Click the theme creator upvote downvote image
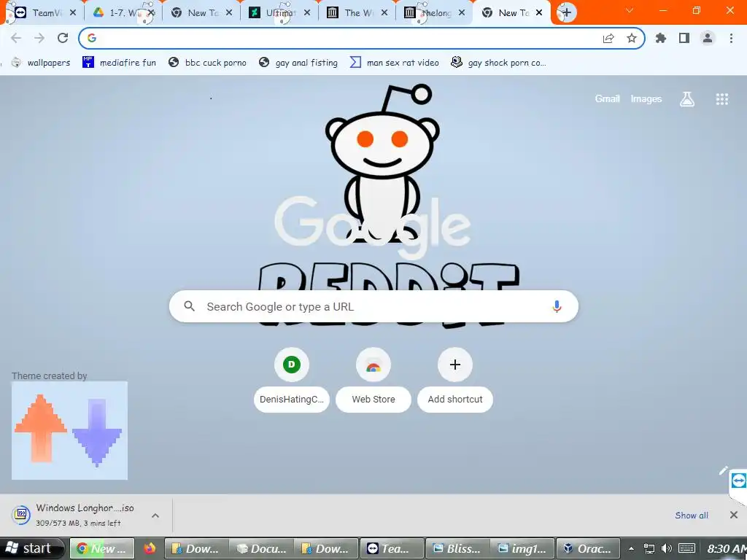 point(69,430)
